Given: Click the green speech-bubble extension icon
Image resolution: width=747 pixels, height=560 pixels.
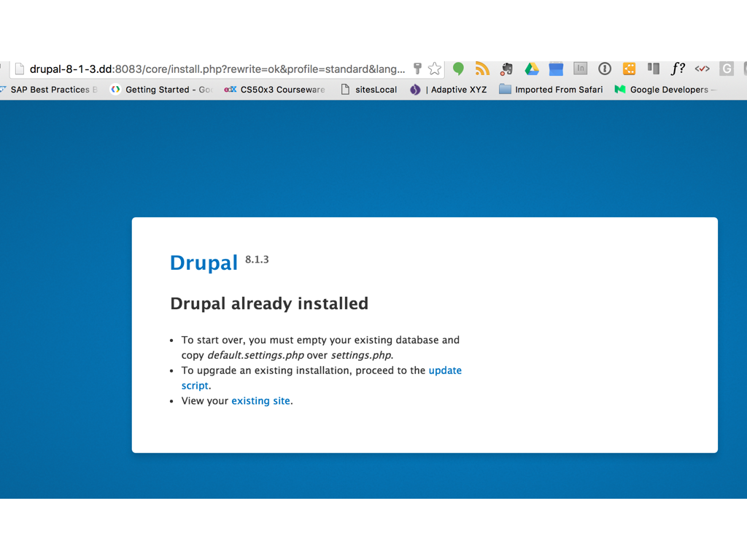Looking at the screenshot, I should coord(457,69).
